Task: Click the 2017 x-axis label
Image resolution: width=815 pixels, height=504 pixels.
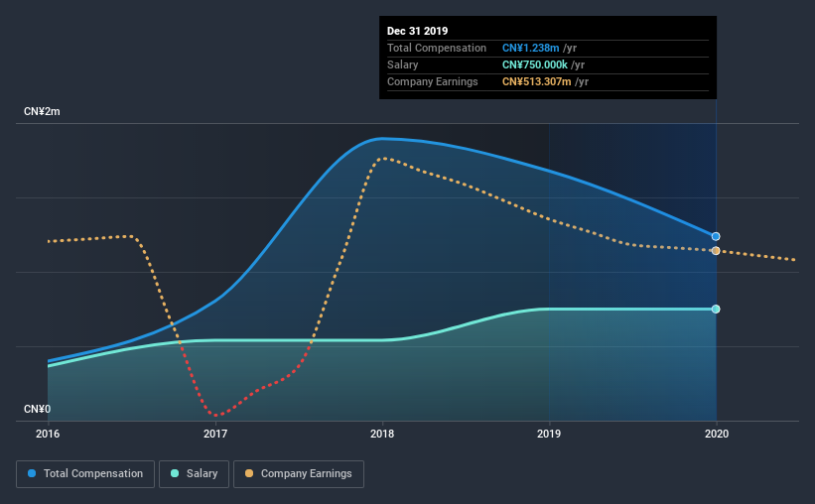Action: point(215,434)
